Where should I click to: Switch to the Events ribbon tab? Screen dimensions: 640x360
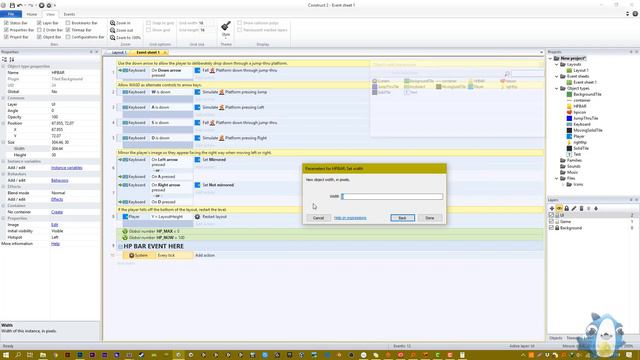point(69,14)
